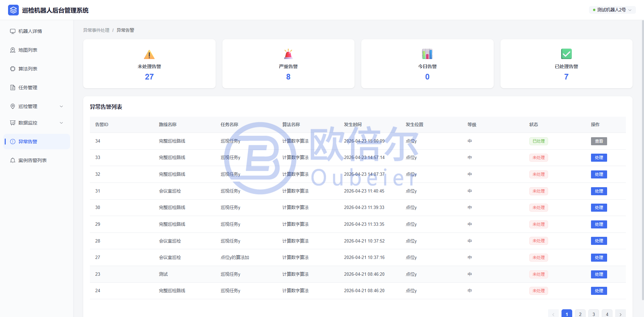This screenshot has height=317, width=644.
Task: Click the map pin icon beside 地图列表
Action: tap(13, 50)
